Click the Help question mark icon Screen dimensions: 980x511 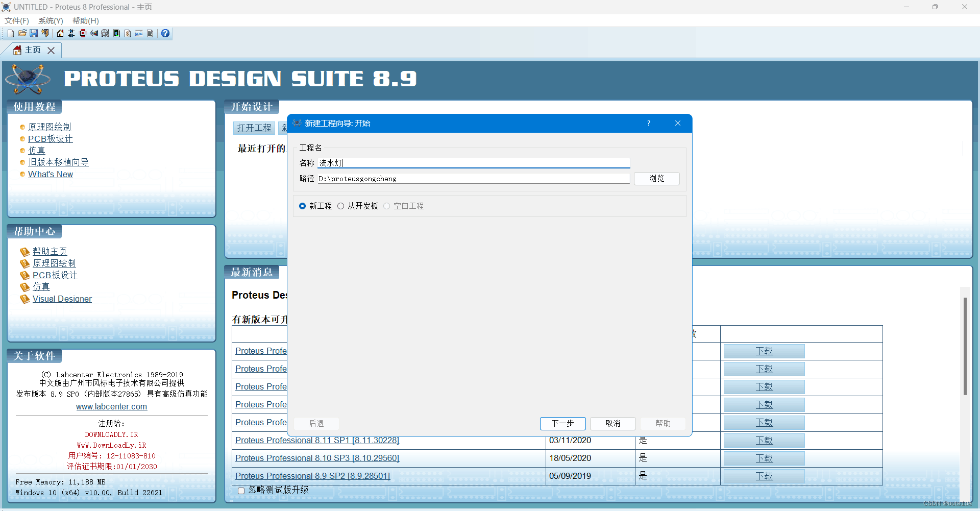(x=165, y=33)
